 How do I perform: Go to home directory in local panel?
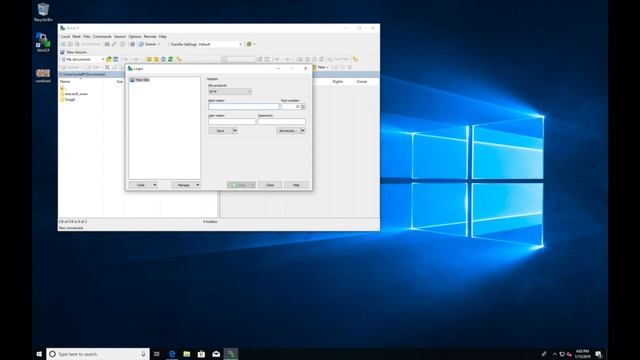(x=163, y=59)
